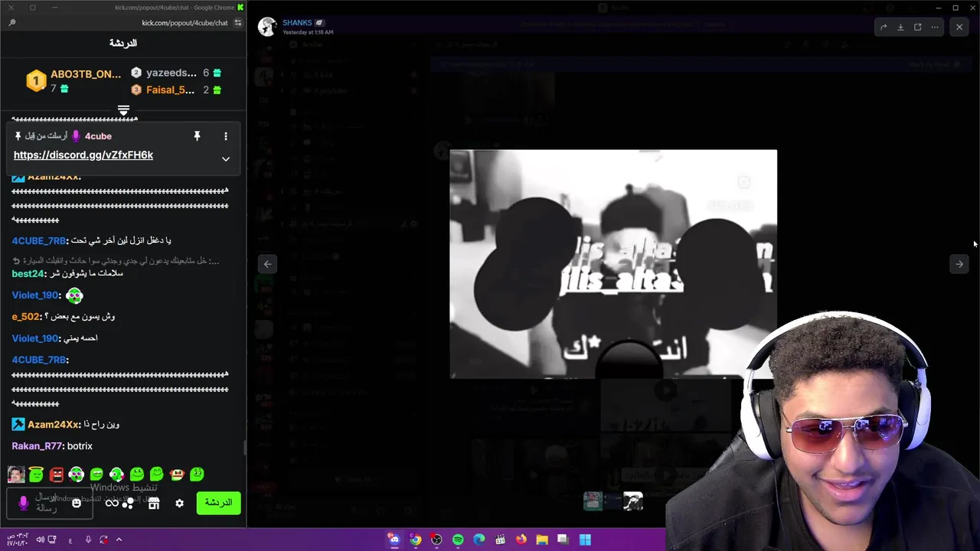Open image in browser popout icon
The image size is (980, 551).
coord(917,27)
